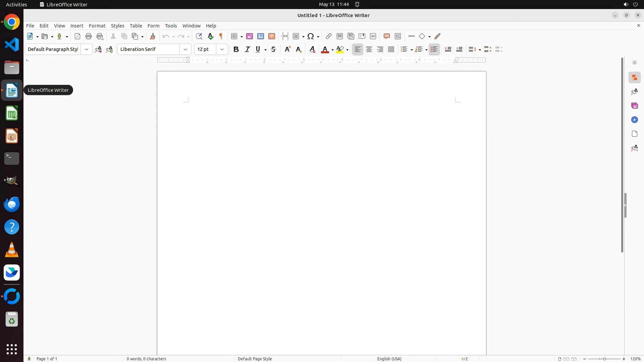Click the Clone Formatting paintbrush icon

coord(153,36)
